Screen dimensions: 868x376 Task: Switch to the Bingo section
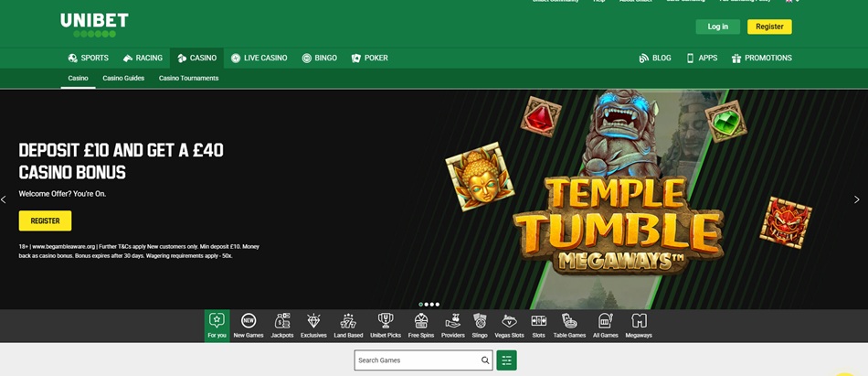point(320,58)
